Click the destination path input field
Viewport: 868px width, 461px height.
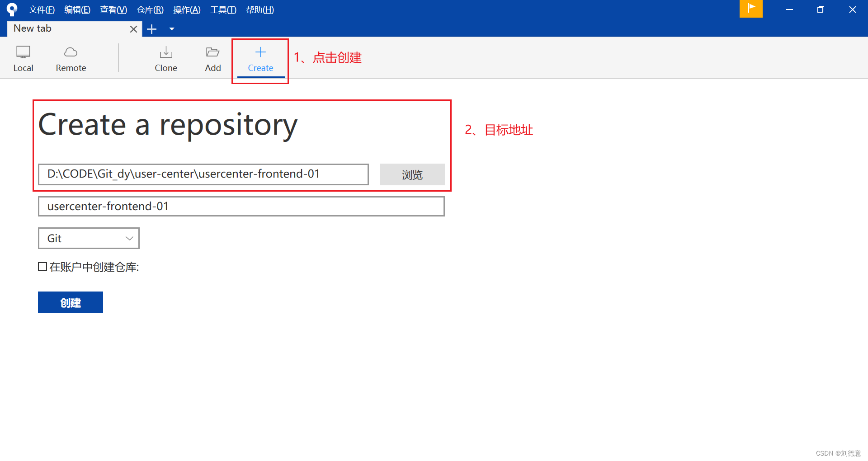coord(203,174)
